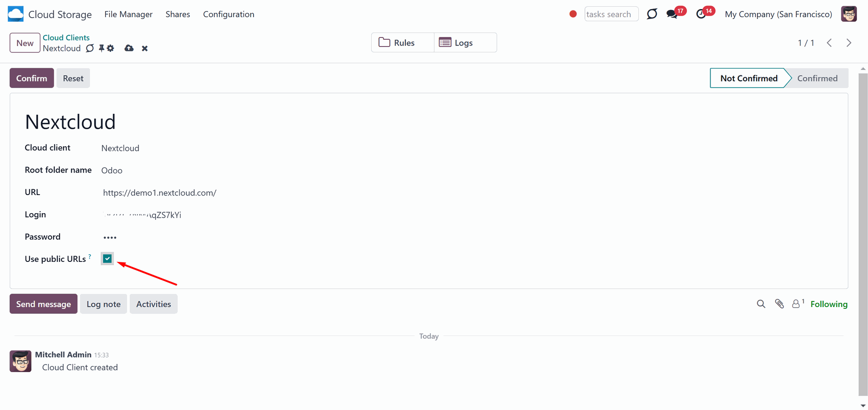Click the pin icon beside Nextcloud breadcrumb
Viewport: 868px width, 410px height.
[x=101, y=48]
